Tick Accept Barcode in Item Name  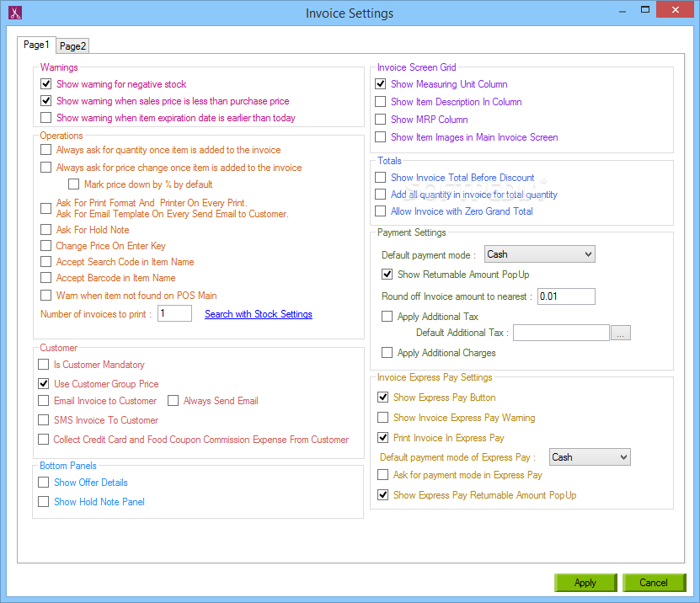[46, 278]
